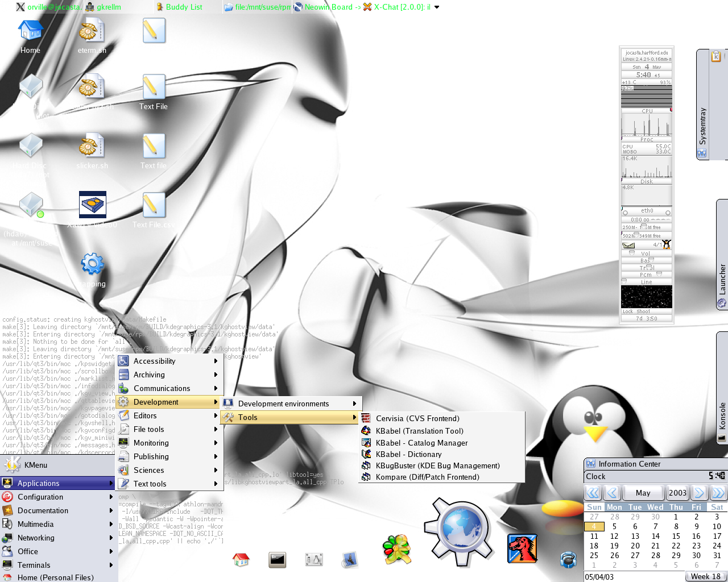This screenshot has width=728, height=582.
Task: Expand the Archiving submenu
Action: tap(169, 375)
